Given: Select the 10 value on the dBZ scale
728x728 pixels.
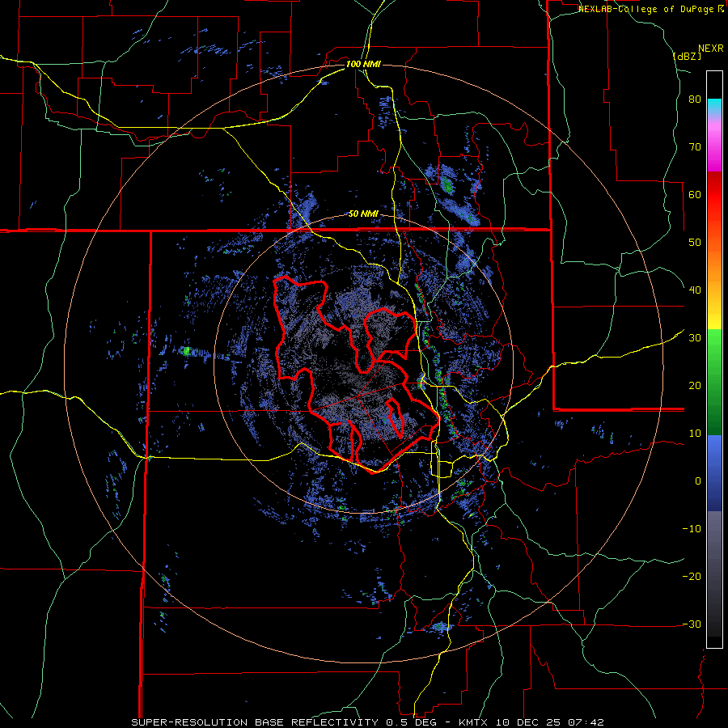Looking at the screenshot, I should tap(695, 434).
